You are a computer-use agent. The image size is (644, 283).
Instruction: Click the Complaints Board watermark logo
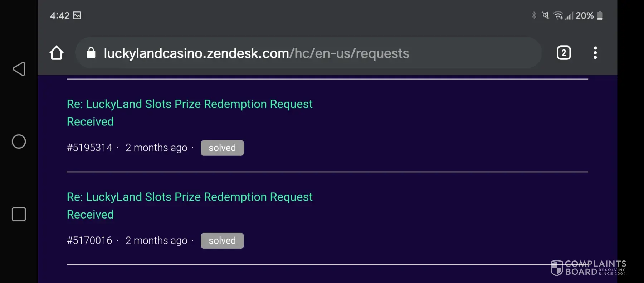(x=588, y=268)
